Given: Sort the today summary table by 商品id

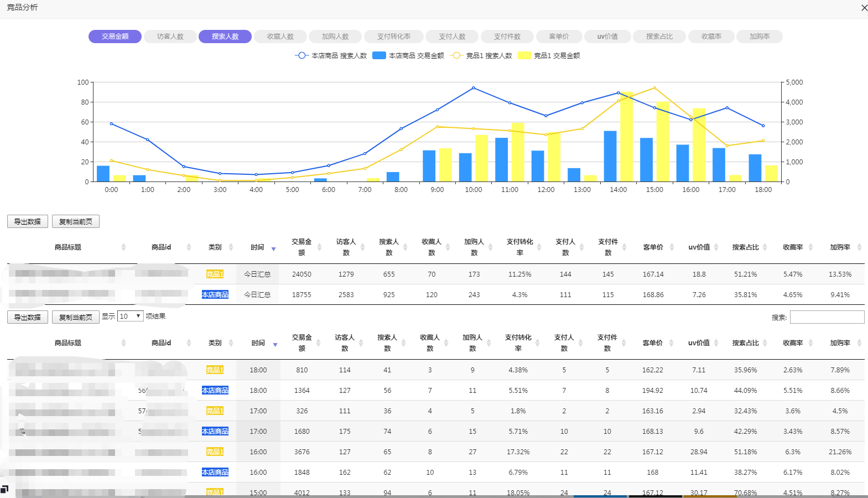Looking at the screenshot, I should 162,247.
